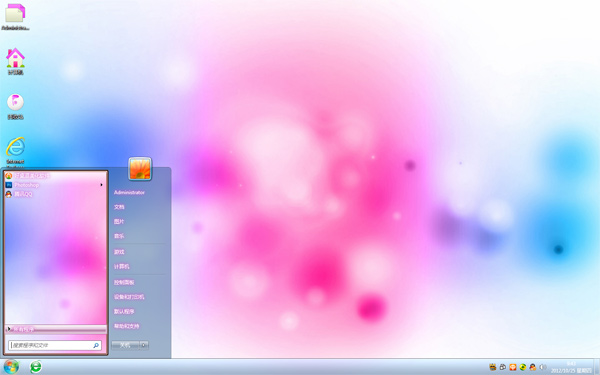Click the green and yellow globe tray icon
600x375 pixels.
point(523,367)
